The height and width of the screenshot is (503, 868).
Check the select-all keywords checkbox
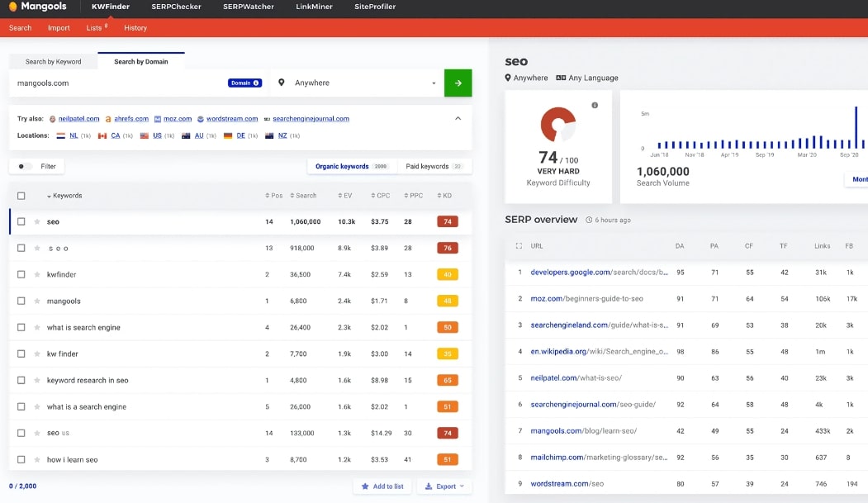(x=21, y=195)
